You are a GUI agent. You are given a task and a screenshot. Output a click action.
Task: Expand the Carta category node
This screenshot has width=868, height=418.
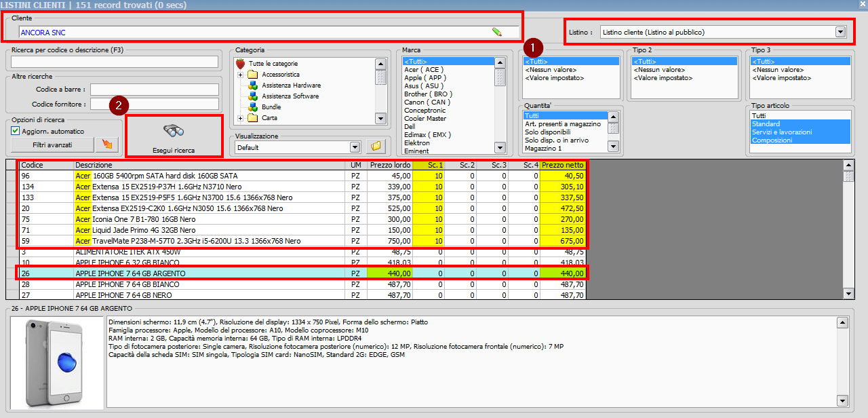[240, 118]
